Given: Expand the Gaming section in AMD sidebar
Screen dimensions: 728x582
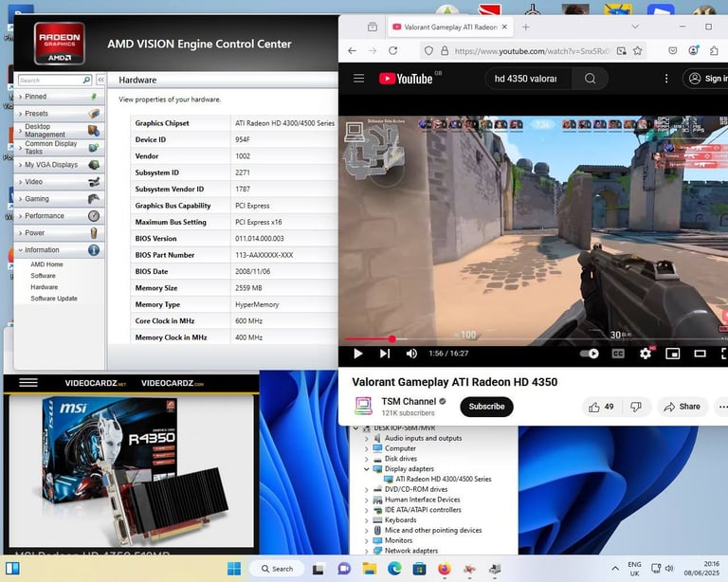Looking at the screenshot, I should click(x=37, y=199).
